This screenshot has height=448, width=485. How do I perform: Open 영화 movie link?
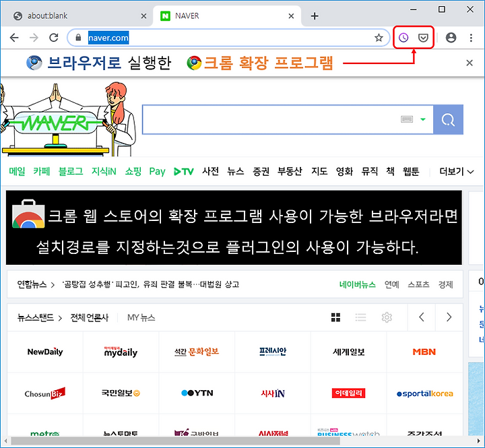(x=344, y=171)
